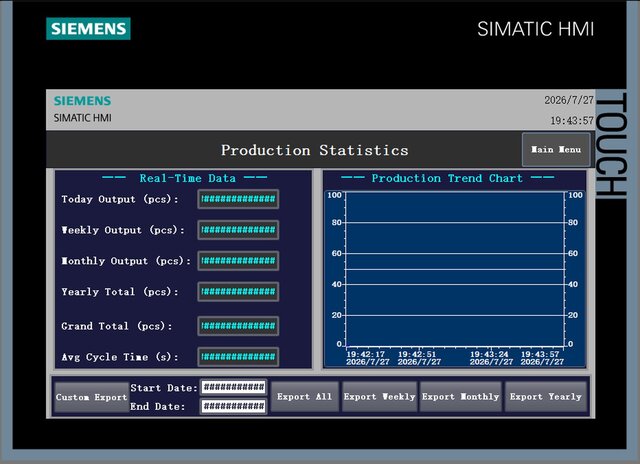Click the clock time 19:43:57 in the header
The height and width of the screenshot is (464, 640).
572,120
